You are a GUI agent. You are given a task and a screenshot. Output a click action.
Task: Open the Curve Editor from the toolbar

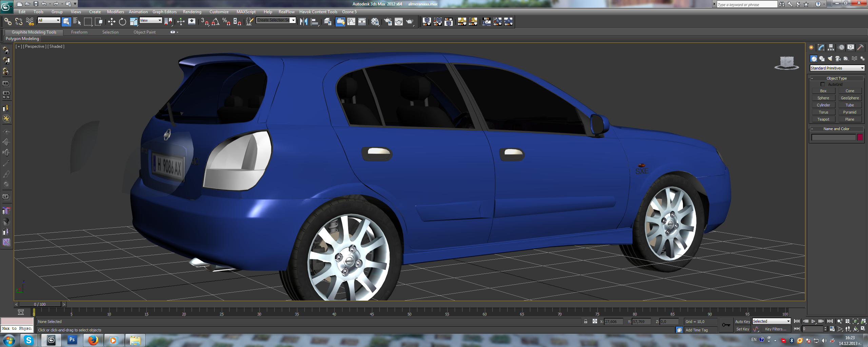(351, 22)
